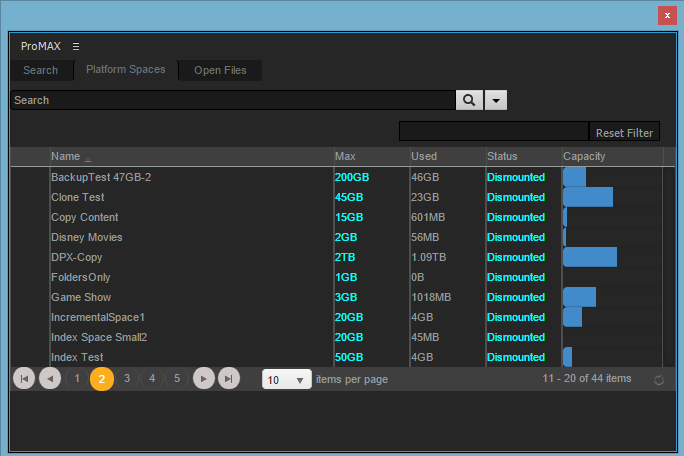Click the 1018MB used value

pyautogui.click(x=431, y=297)
